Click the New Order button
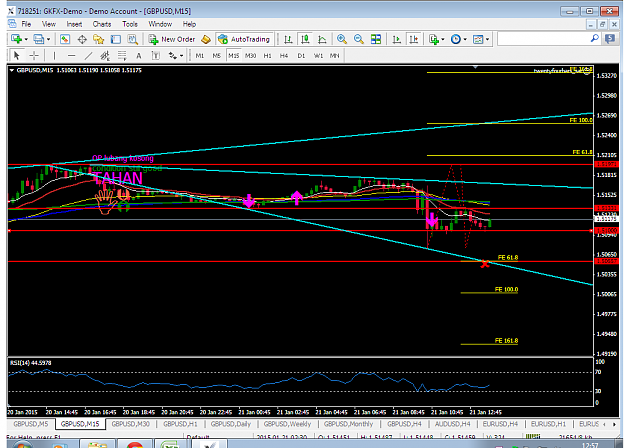This screenshot has height=448, width=625. 172,39
